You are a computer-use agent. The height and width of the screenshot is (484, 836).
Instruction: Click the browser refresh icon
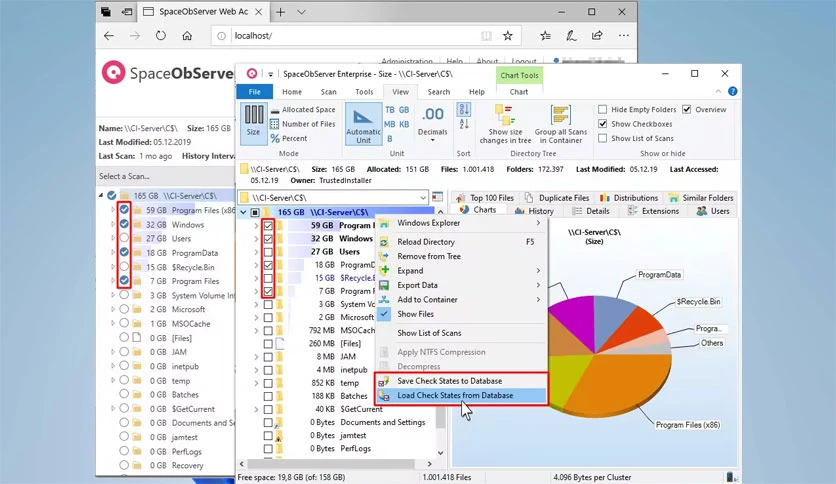click(x=160, y=36)
